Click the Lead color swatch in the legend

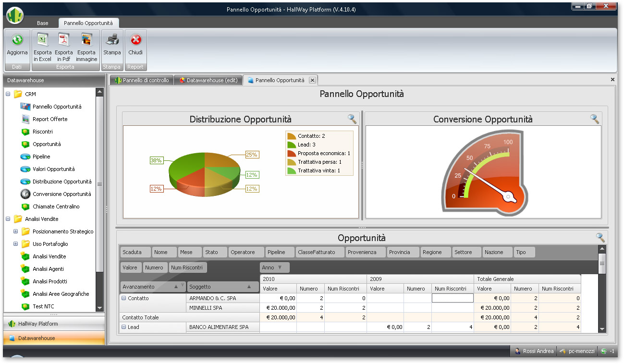291,144
